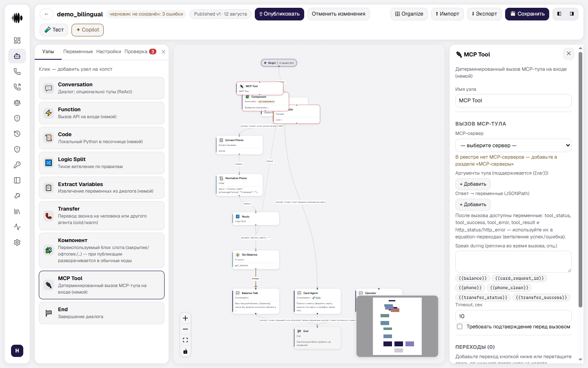Click Отменить изменения button
The image size is (588, 368).
pyautogui.click(x=339, y=14)
